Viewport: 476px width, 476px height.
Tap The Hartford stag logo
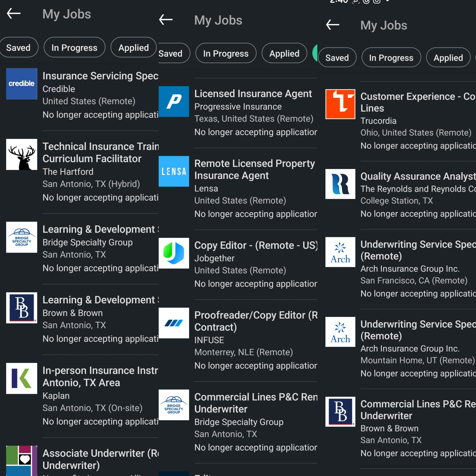tap(21, 155)
